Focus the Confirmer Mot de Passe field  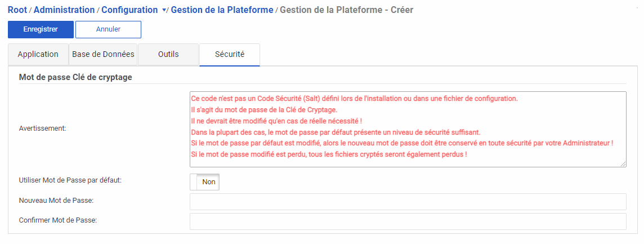pyautogui.click(x=408, y=221)
